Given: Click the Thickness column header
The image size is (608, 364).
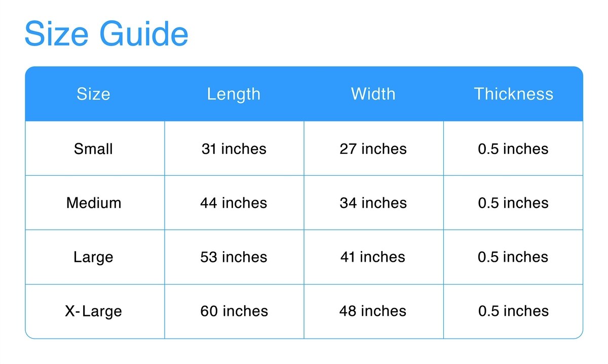Looking at the screenshot, I should tap(513, 94).
